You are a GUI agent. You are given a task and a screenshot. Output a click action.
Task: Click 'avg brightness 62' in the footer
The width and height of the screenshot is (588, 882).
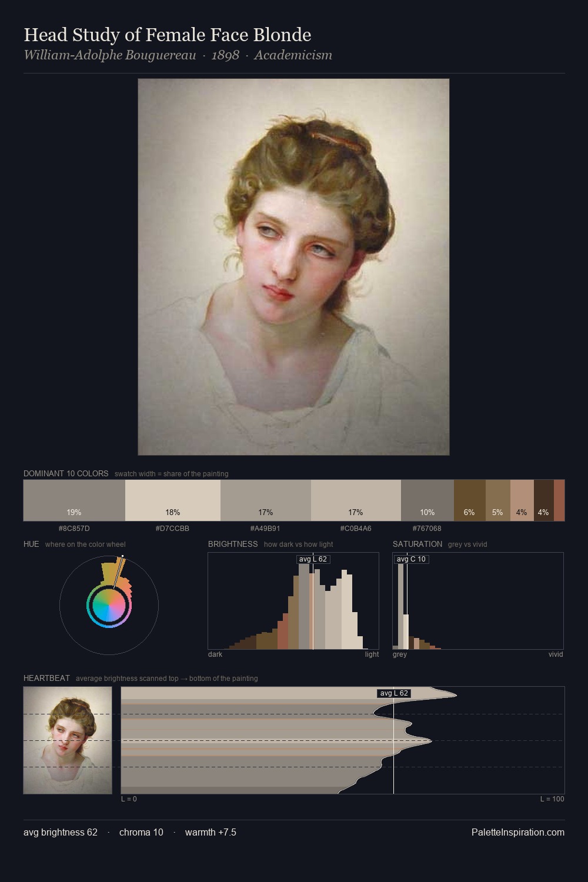pyautogui.click(x=61, y=832)
